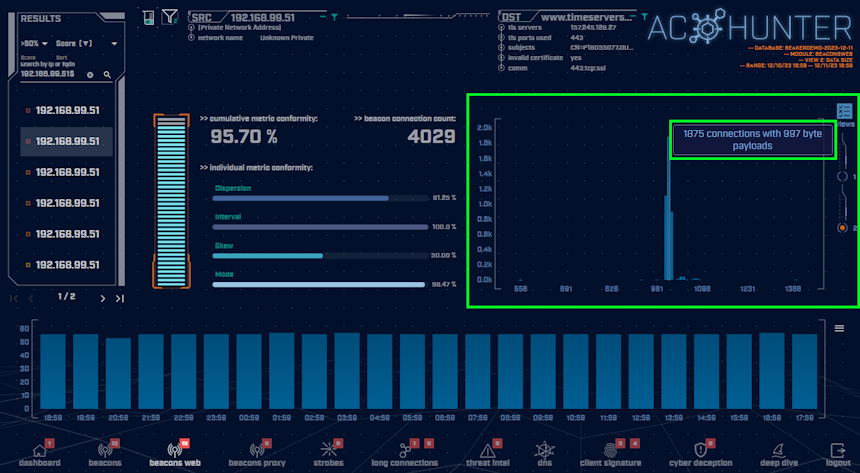Open the beacons web module

pos(175,455)
